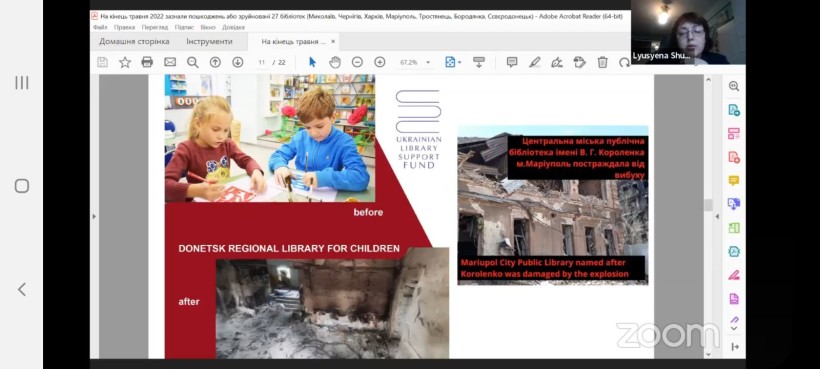Expand more tools chevron in right pane
This screenshot has width=820, height=369.
coord(734,328)
